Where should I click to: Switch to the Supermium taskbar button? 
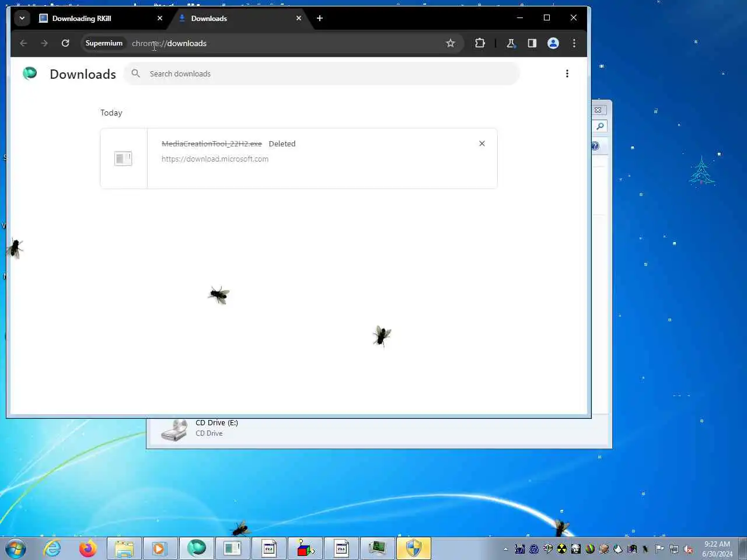tap(197, 548)
